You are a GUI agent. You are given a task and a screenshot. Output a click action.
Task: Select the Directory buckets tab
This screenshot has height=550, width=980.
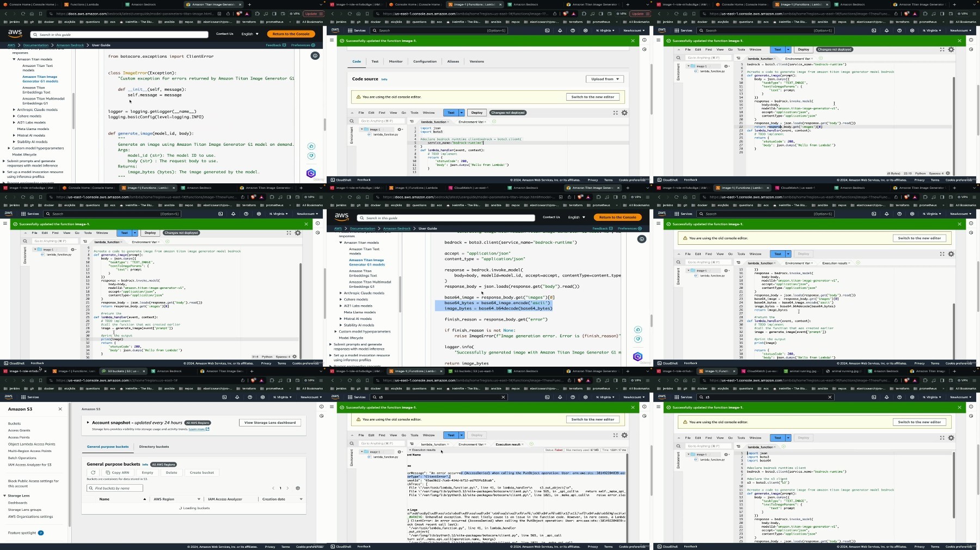[154, 447]
